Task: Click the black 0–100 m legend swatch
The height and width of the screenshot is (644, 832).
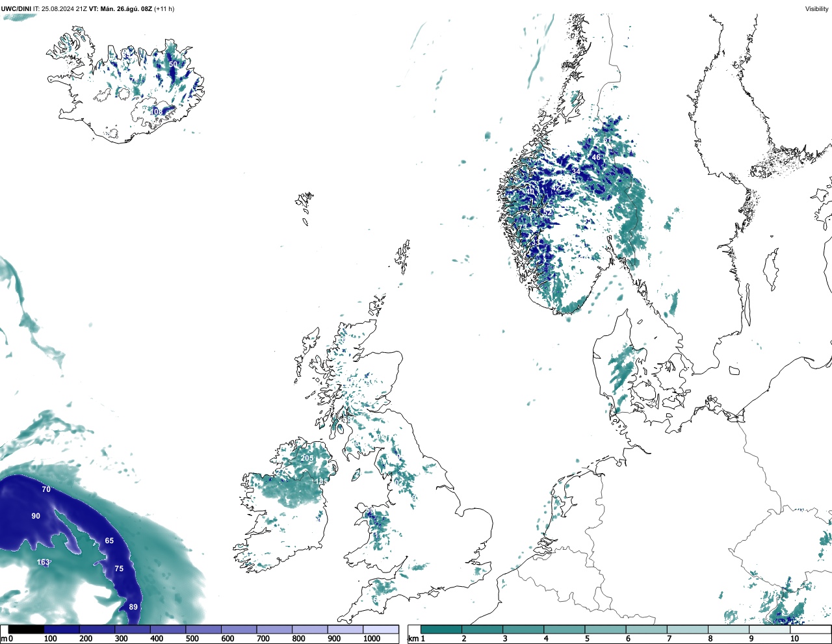Action: tap(27, 629)
